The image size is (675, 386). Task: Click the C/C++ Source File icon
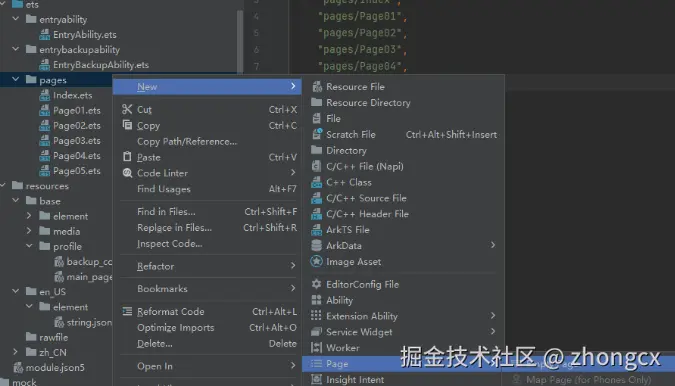pyautogui.click(x=317, y=198)
